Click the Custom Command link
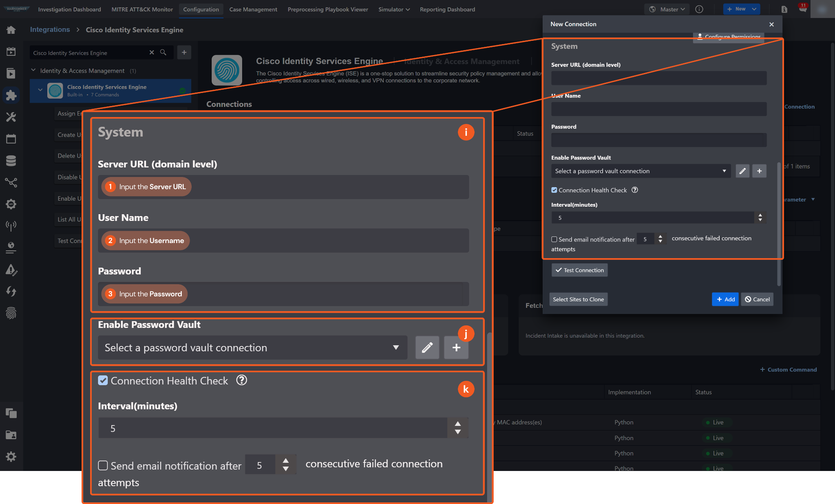835x504 pixels. tap(788, 369)
